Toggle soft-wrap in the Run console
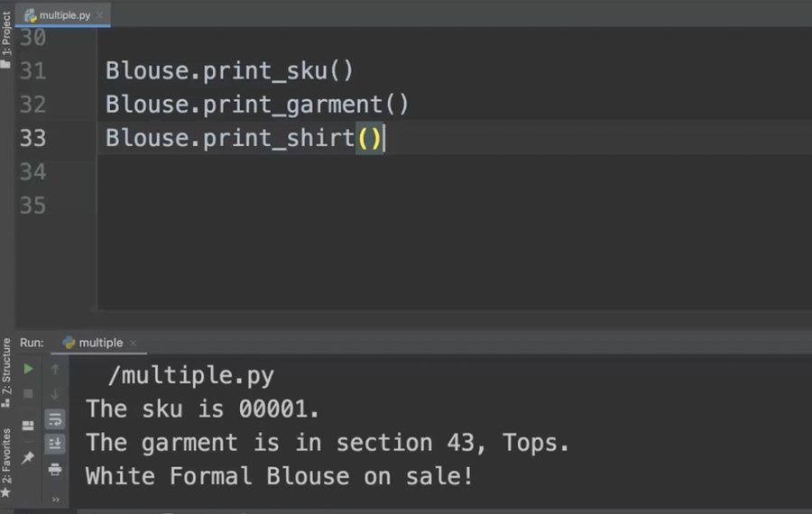This screenshot has height=514, width=812. pos(55,419)
